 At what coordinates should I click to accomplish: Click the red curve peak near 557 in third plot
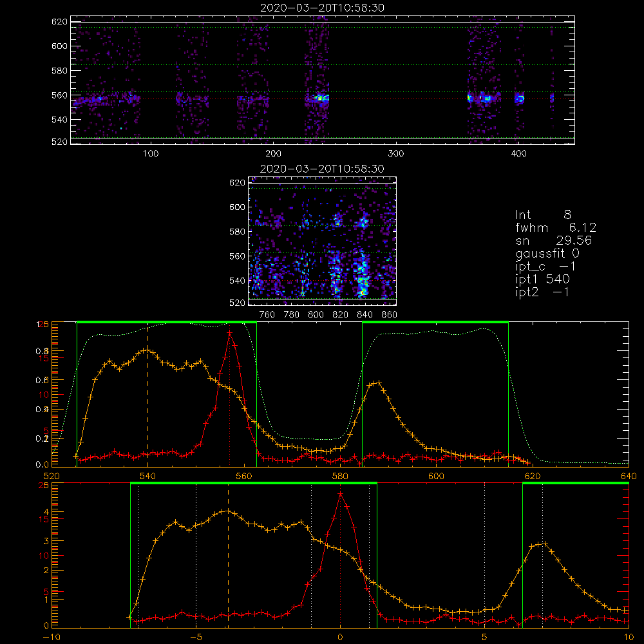230,332
